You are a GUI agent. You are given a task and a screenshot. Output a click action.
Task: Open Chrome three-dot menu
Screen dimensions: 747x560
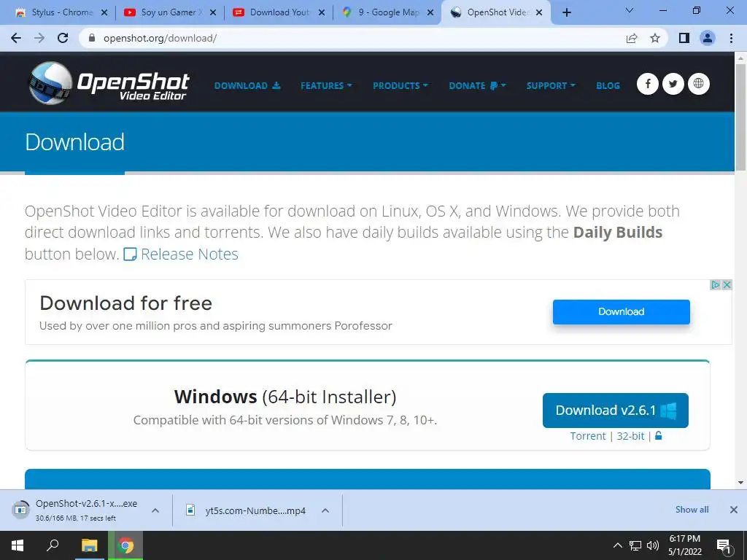tap(731, 38)
